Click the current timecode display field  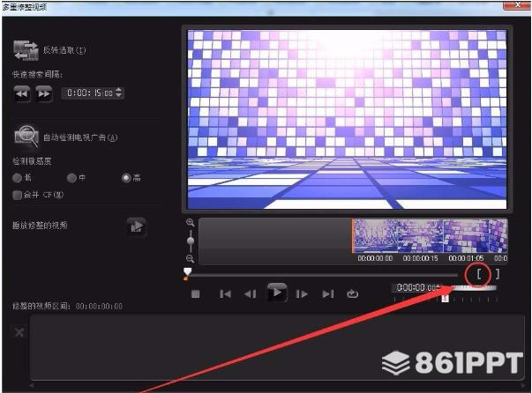(417, 287)
